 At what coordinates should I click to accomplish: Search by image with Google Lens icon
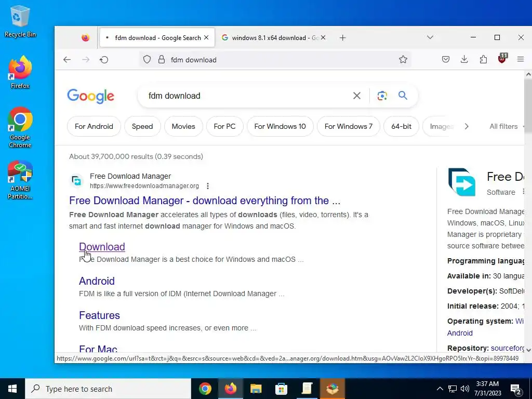click(382, 96)
